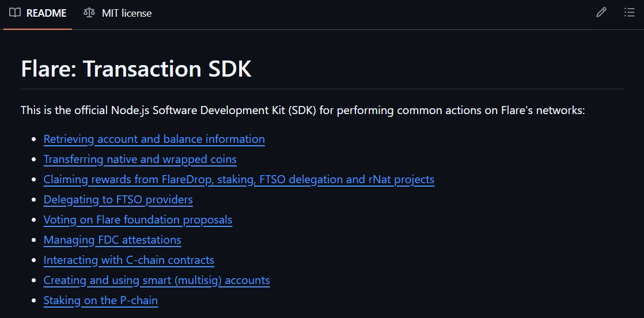Image resolution: width=644 pixels, height=318 pixels.
Task: Open Transferring native and wrapped coins link
Action: [x=140, y=160]
